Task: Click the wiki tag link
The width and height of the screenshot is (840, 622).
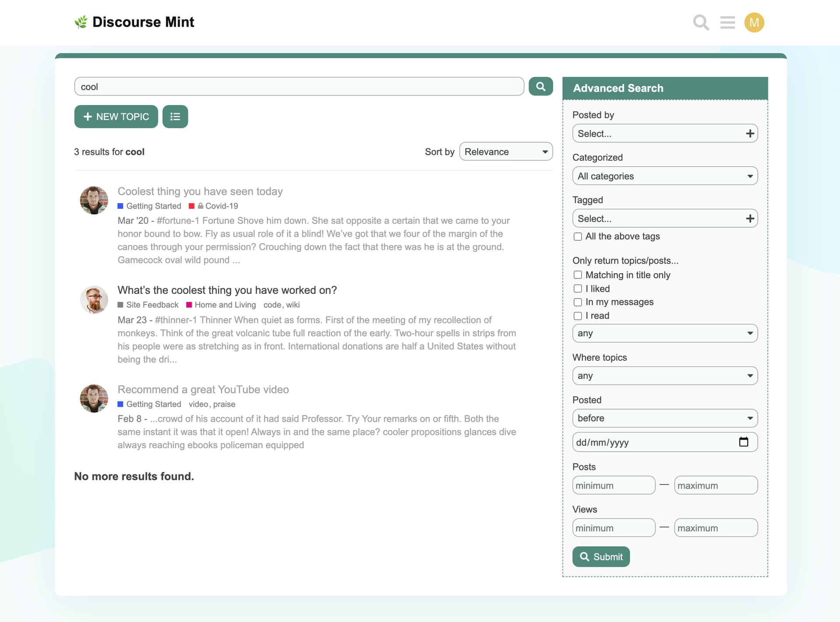Action: pyautogui.click(x=293, y=305)
